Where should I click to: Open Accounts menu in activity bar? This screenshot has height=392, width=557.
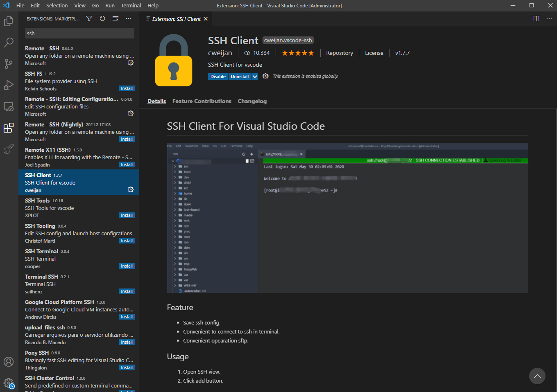point(9,362)
